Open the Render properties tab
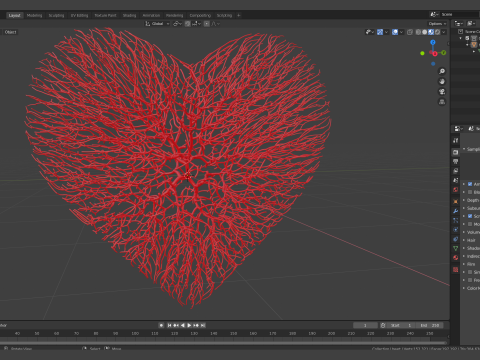The height and width of the screenshot is (360, 480). point(455,152)
